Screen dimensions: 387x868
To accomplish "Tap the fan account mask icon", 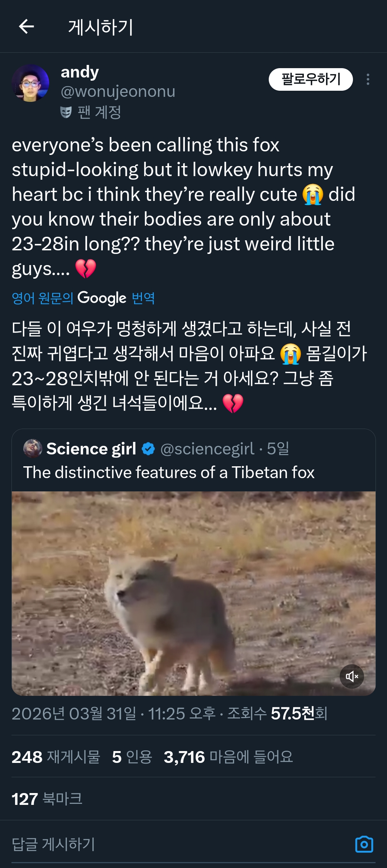I will tap(66, 112).
